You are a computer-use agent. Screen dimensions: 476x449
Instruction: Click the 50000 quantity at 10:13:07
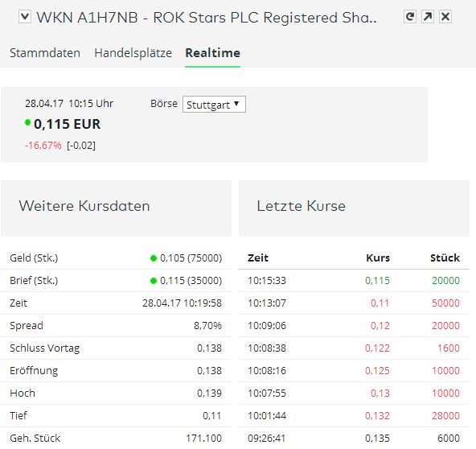point(446,303)
